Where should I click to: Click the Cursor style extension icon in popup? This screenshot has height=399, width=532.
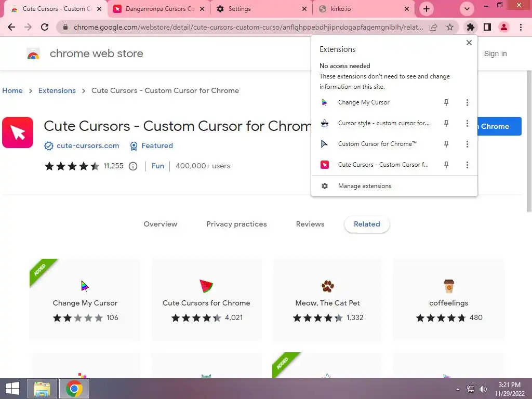pos(325,123)
